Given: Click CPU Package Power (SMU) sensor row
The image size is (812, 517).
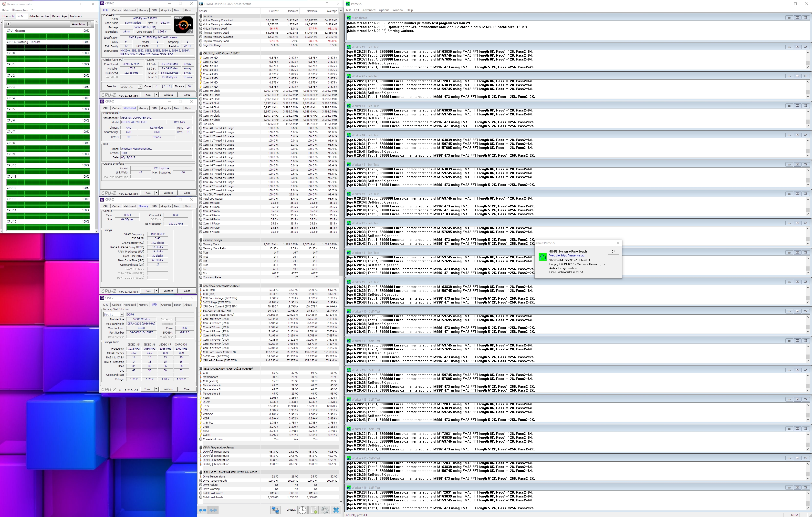Looking at the screenshot, I should click(268, 315).
